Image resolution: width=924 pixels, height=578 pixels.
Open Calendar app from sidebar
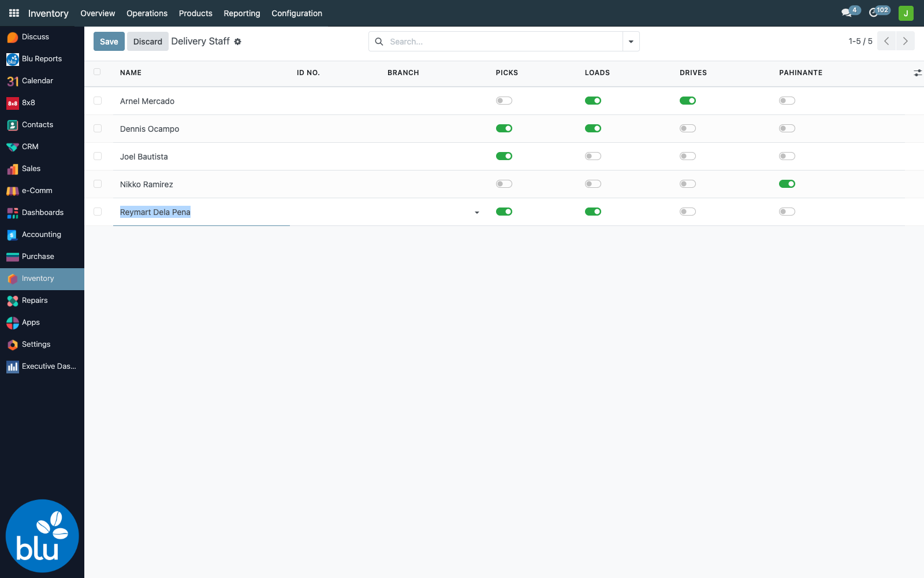(x=42, y=81)
